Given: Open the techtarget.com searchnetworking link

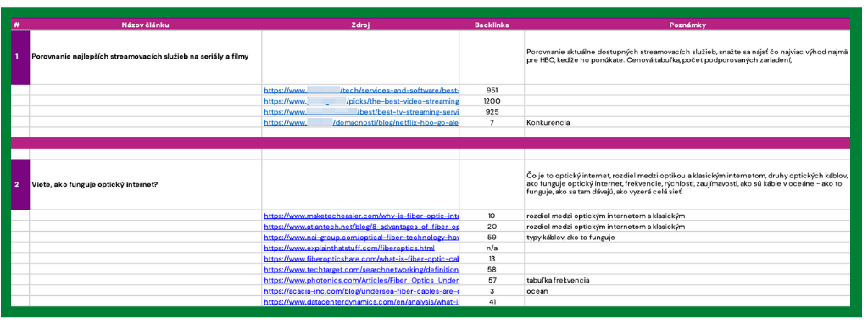Looking at the screenshot, I should coord(361,270).
